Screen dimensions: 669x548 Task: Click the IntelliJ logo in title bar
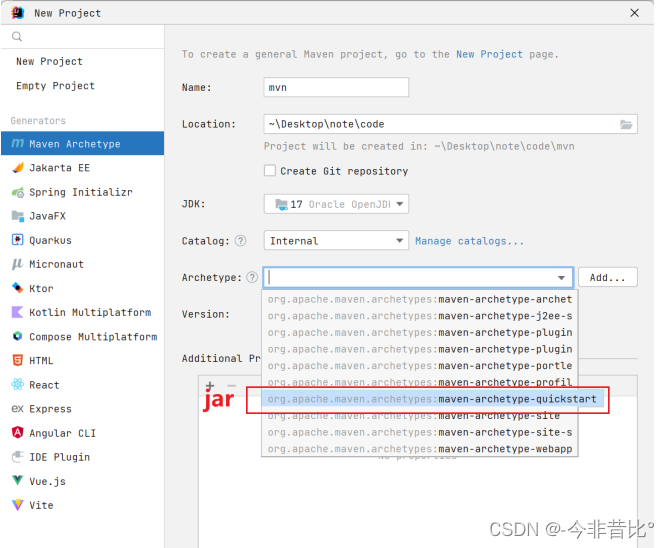point(17,13)
